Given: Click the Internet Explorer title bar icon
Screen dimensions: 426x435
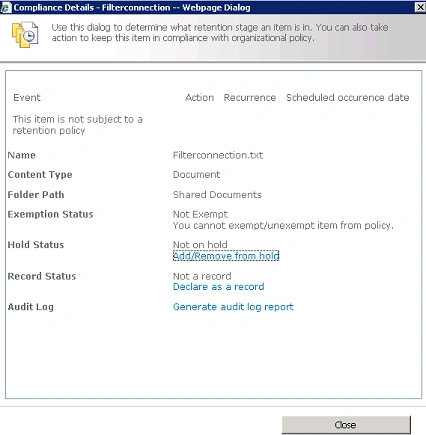Looking at the screenshot, I should point(6,7).
